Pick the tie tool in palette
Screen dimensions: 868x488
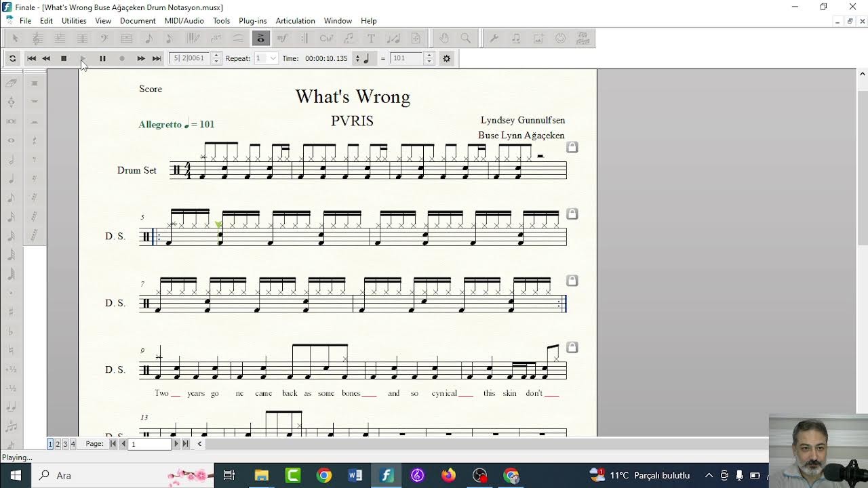(x=12, y=408)
